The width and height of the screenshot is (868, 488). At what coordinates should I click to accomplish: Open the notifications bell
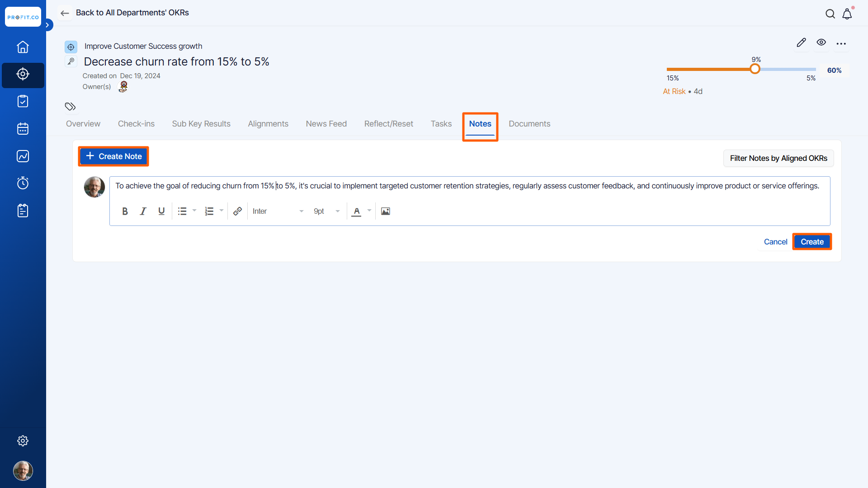[x=847, y=14]
